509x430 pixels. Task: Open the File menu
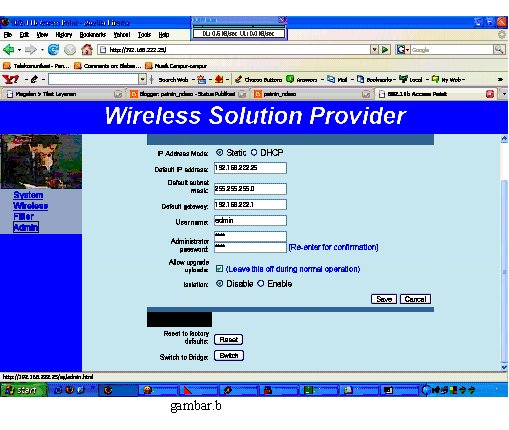[x=8, y=35]
